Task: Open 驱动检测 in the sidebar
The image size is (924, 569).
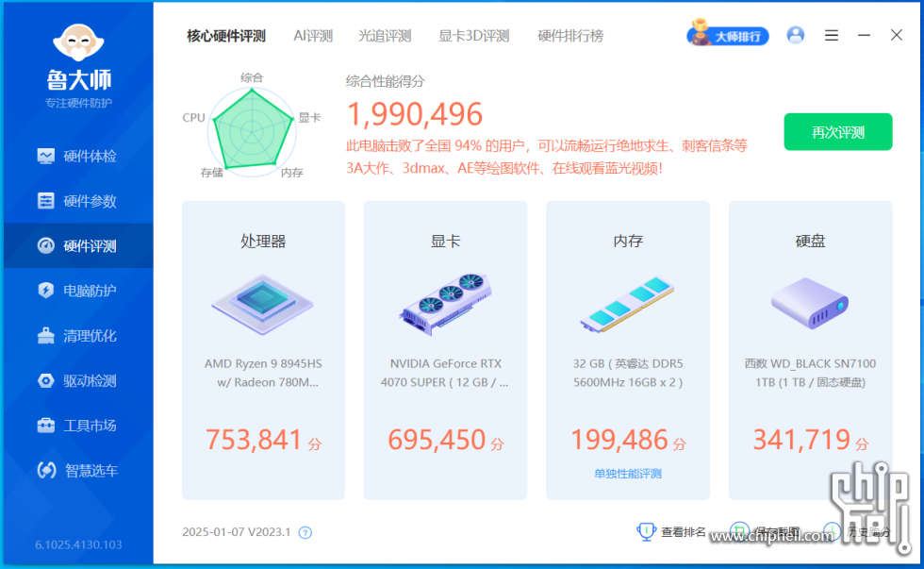Action: point(78,380)
